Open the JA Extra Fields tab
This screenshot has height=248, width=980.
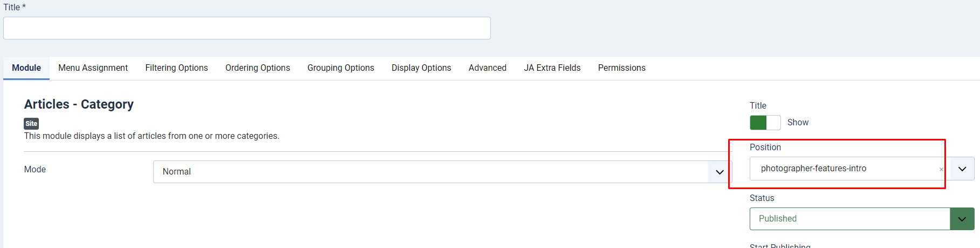pyautogui.click(x=552, y=68)
